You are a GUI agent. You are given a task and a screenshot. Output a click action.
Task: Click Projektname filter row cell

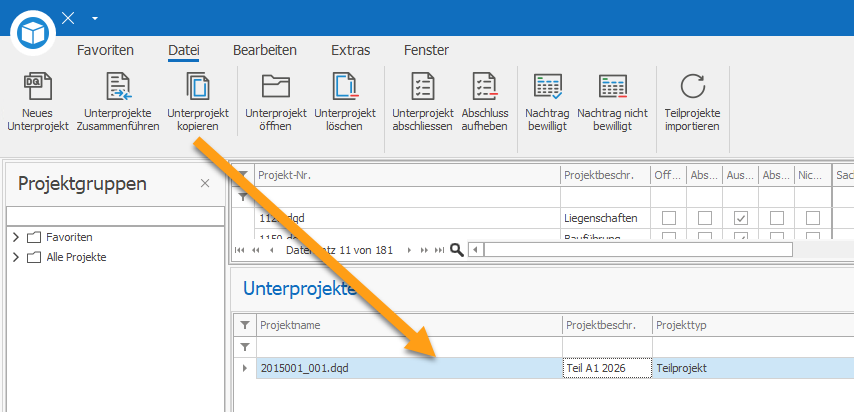pyautogui.click(x=410, y=347)
